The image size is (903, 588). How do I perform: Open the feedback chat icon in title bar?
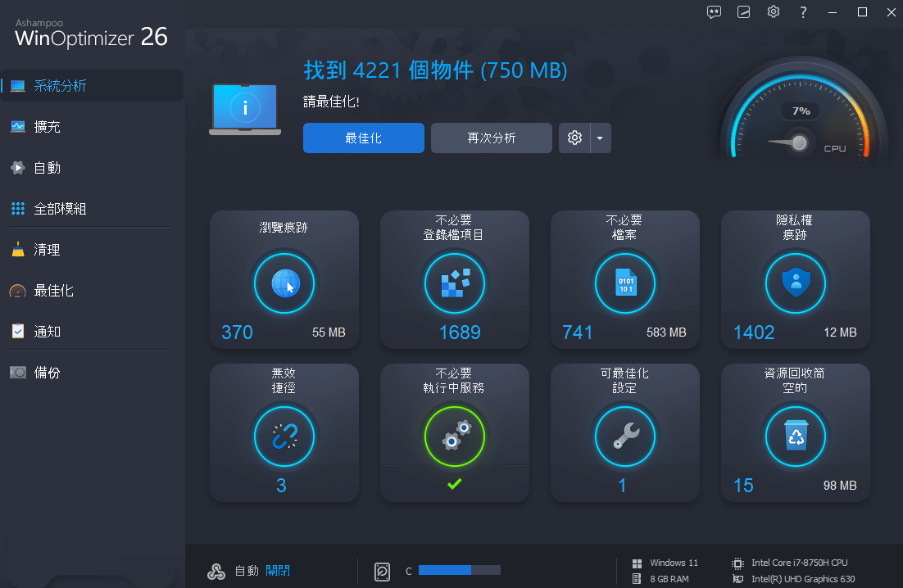pyautogui.click(x=715, y=12)
